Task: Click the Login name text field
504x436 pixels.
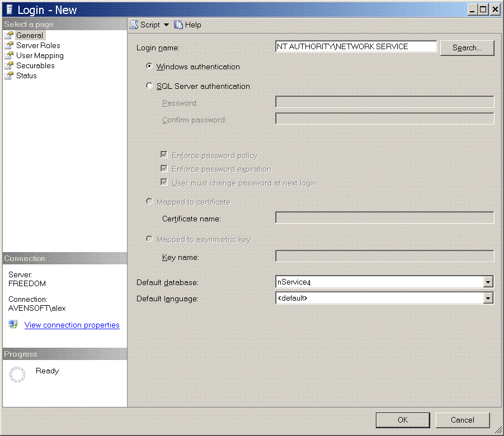Action: click(x=356, y=46)
